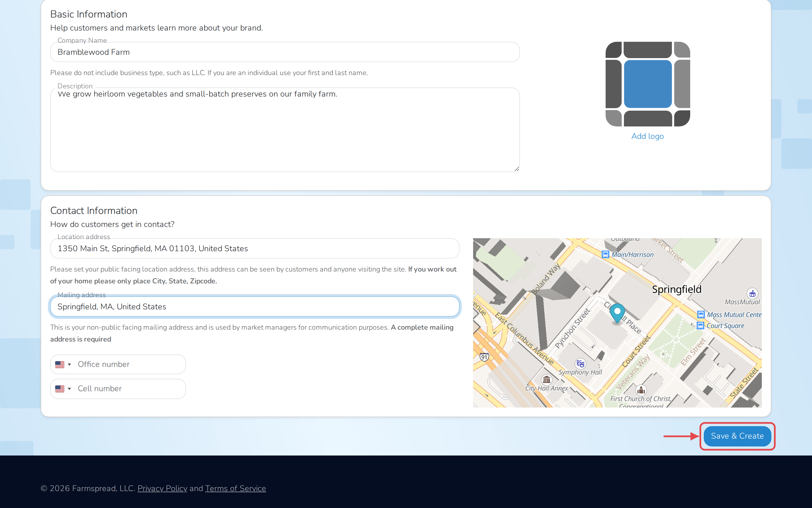The height and width of the screenshot is (508, 812).
Task: Click the East Columbus Avenue map label
Action: tap(525, 339)
